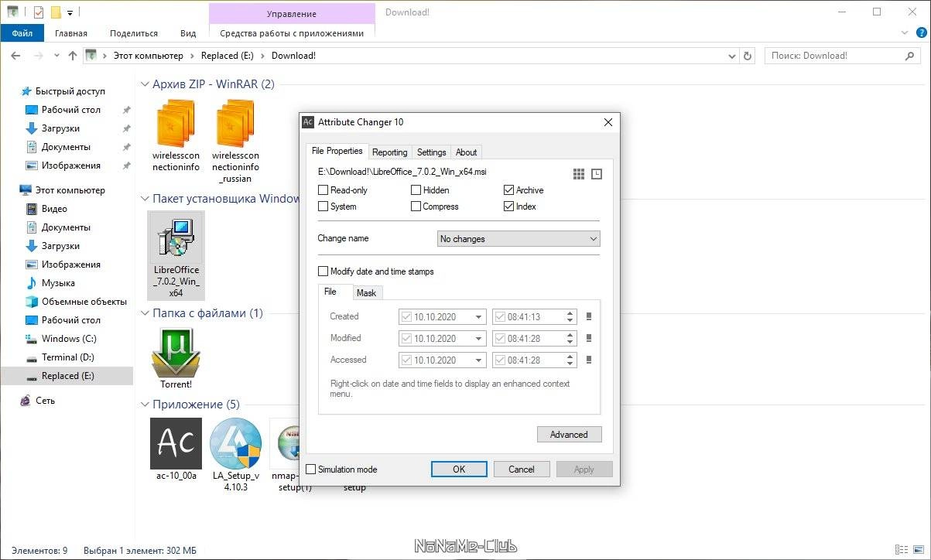Viewport: 931px width, 560px height.
Task: Click the search magnifier icon
Action: pos(910,56)
